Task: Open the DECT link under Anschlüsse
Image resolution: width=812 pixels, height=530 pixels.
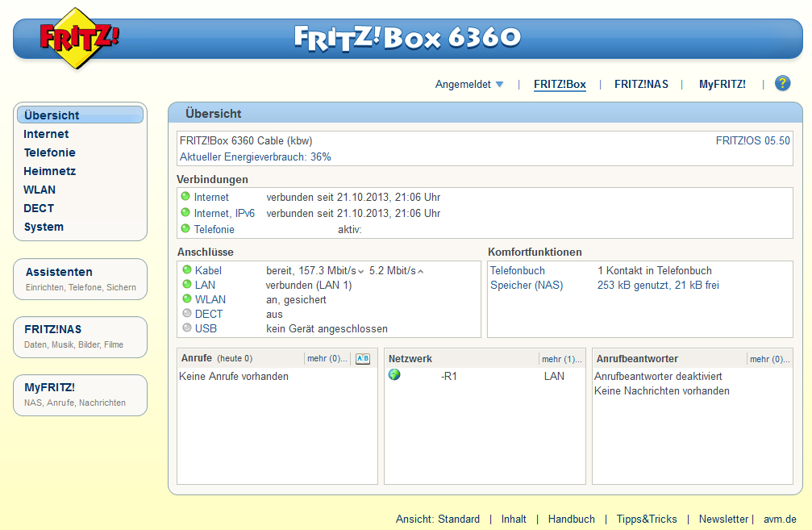Action: pyautogui.click(x=209, y=314)
